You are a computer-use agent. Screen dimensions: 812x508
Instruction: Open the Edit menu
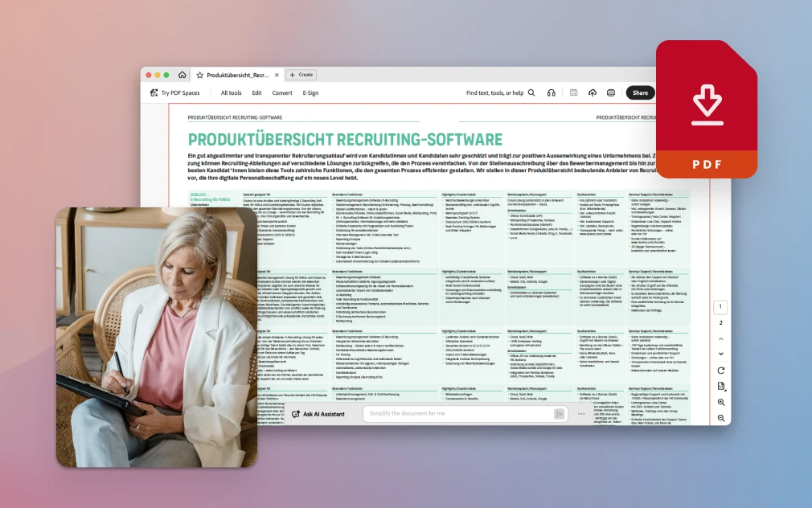(x=256, y=92)
